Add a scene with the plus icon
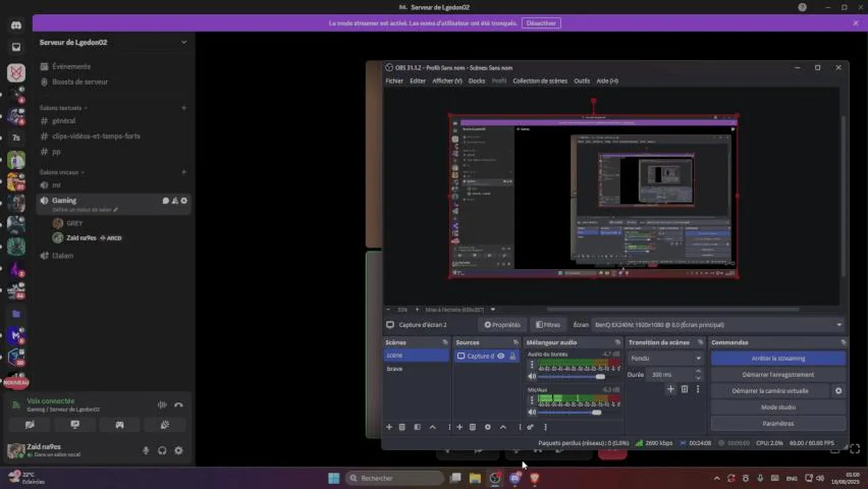Screen dimensions: 868x489 (x=389, y=427)
